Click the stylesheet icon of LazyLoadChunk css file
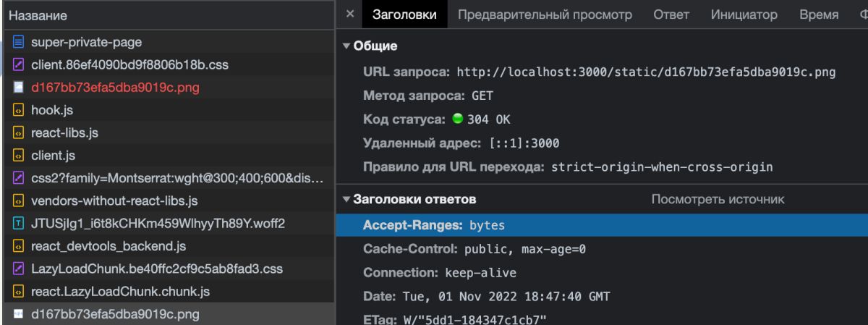 click(19, 269)
